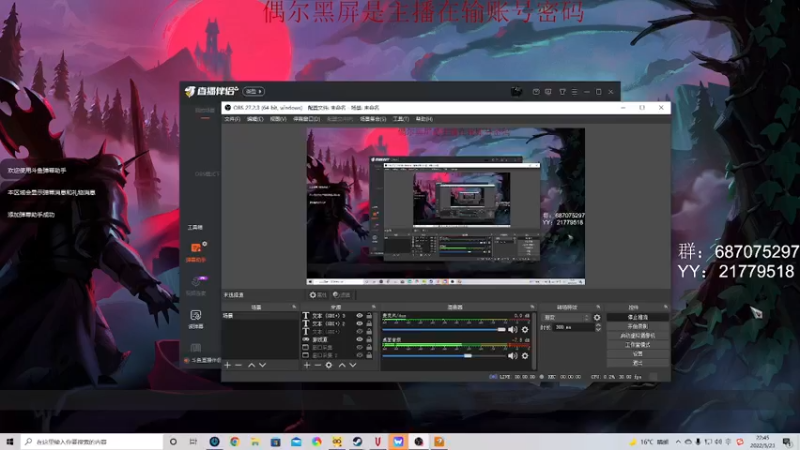The width and height of the screenshot is (800, 450).
Task: Toggle visibility of last window capture source
Action: tap(360, 355)
